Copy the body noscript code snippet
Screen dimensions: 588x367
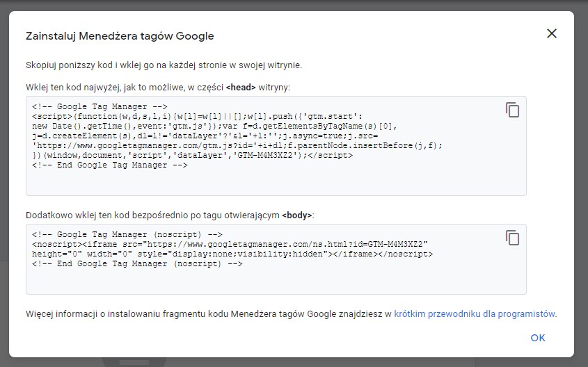(x=512, y=238)
